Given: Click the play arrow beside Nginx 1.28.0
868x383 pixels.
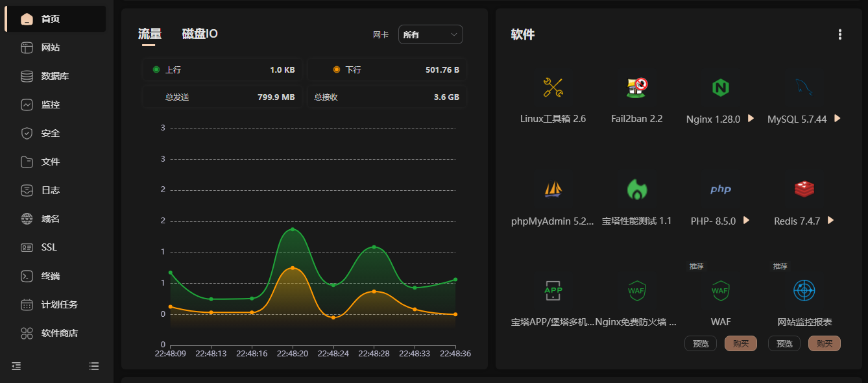Looking at the screenshot, I should click(751, 119).
